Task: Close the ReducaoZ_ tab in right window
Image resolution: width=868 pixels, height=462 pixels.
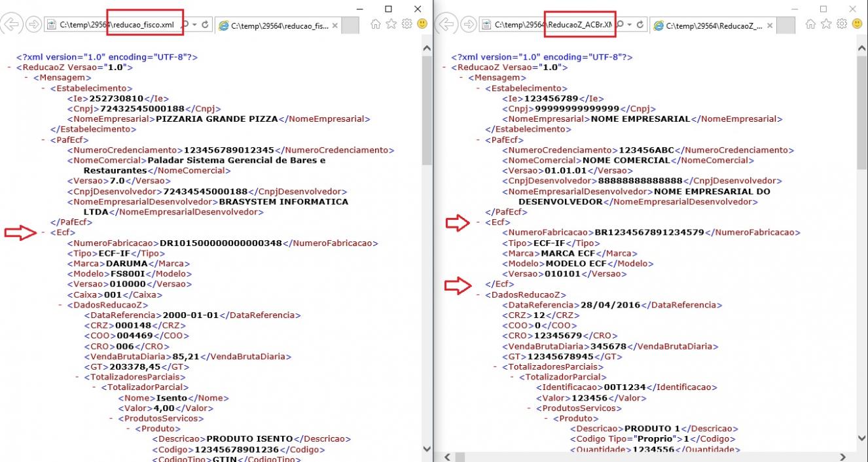Action: (770, 26)
